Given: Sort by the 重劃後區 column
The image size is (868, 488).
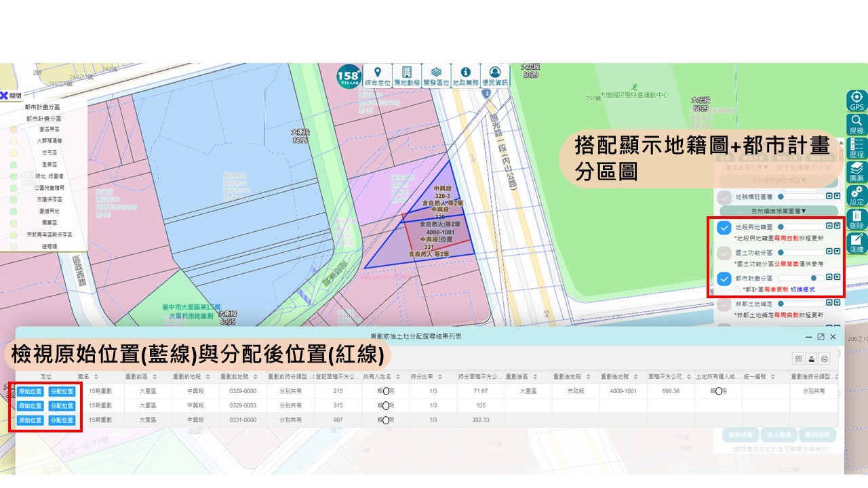Looking at the screenshot, I should click(528, 377).
